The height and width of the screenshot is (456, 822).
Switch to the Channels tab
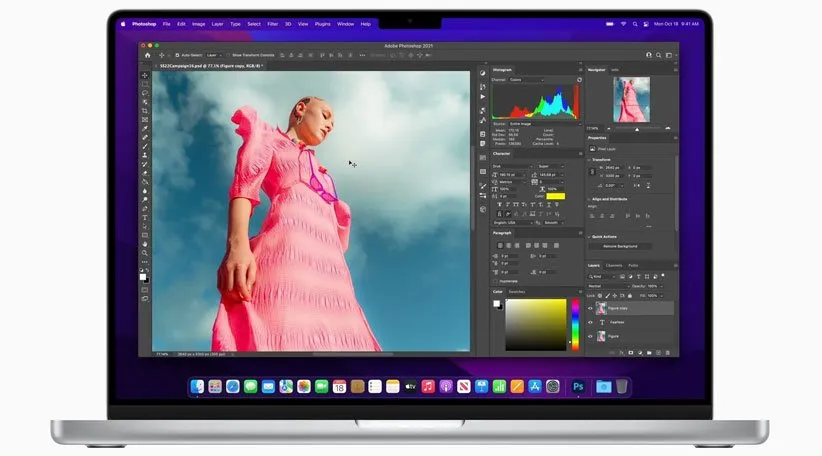[613, 265]
